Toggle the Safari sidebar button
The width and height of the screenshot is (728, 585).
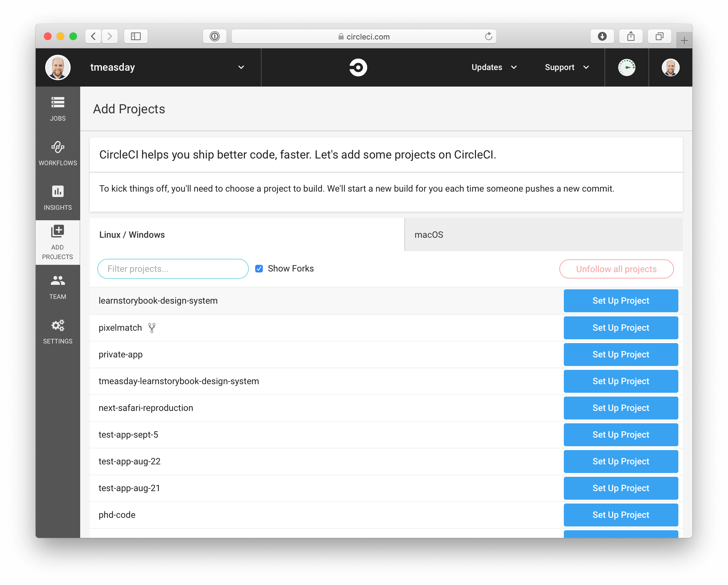136,37
